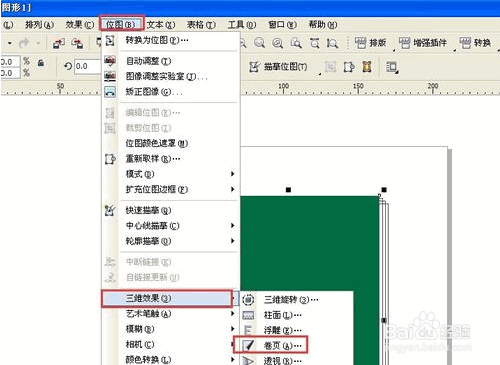This screenshot has width=500, height=365.
Task: Open the 文本(X) text menu
Action: (161, 25)
